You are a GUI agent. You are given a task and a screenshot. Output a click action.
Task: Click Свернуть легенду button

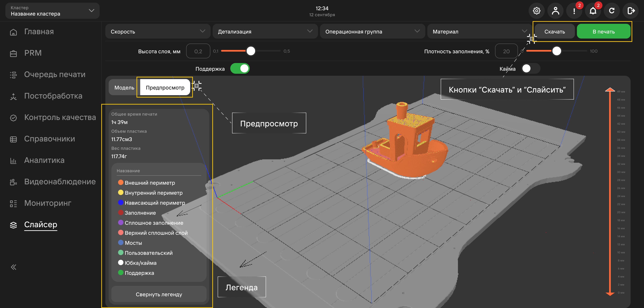[x=159, y=294]
